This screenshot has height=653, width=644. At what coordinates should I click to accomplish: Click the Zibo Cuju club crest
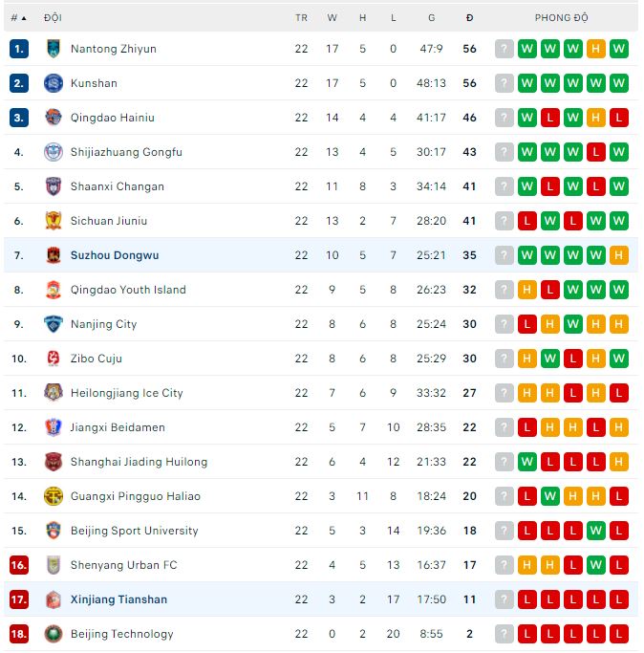(x=54, y=359)
